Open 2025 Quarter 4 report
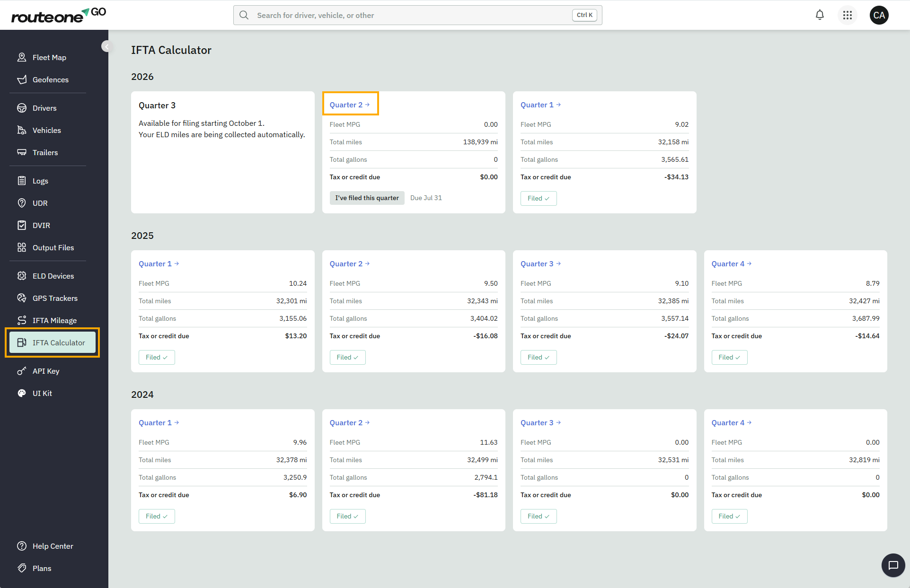910x588 pixels. click(732, 263)
